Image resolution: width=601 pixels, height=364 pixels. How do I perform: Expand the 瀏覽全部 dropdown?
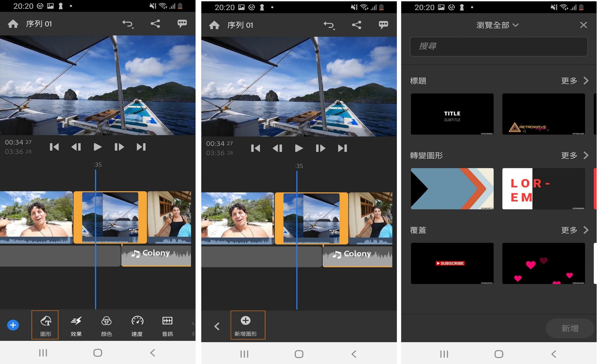tap(497, 25)
